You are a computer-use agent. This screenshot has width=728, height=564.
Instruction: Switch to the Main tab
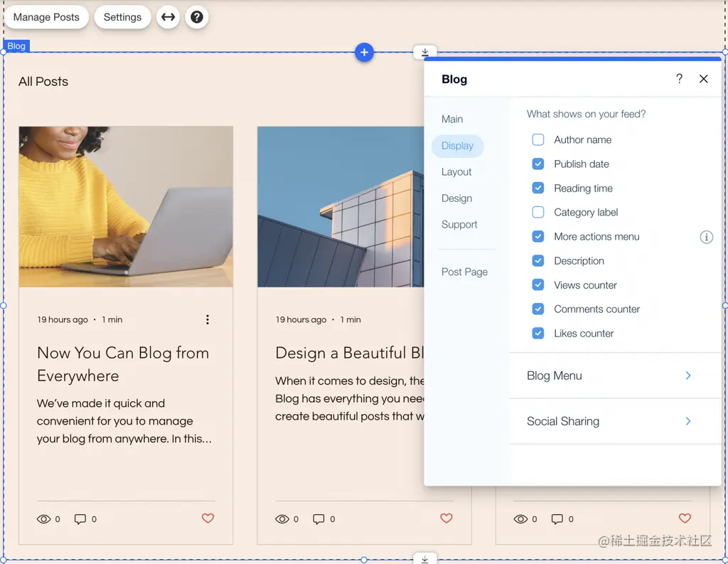coord(452,119)
